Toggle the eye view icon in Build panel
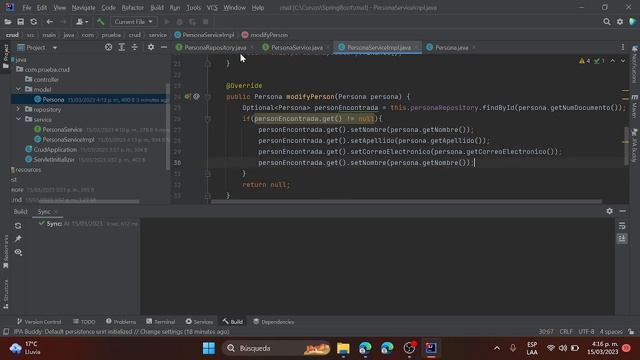The height and width of the screenshot is (360, 640). [18, 252]
